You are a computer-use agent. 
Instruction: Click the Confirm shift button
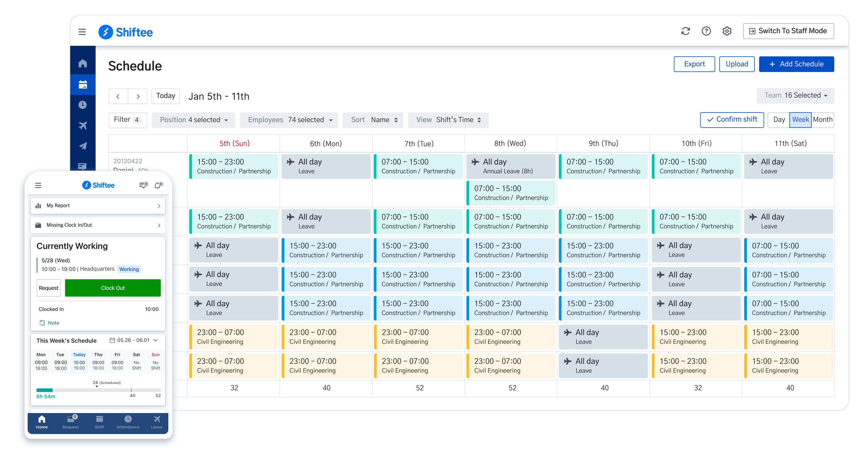[732, 120]
